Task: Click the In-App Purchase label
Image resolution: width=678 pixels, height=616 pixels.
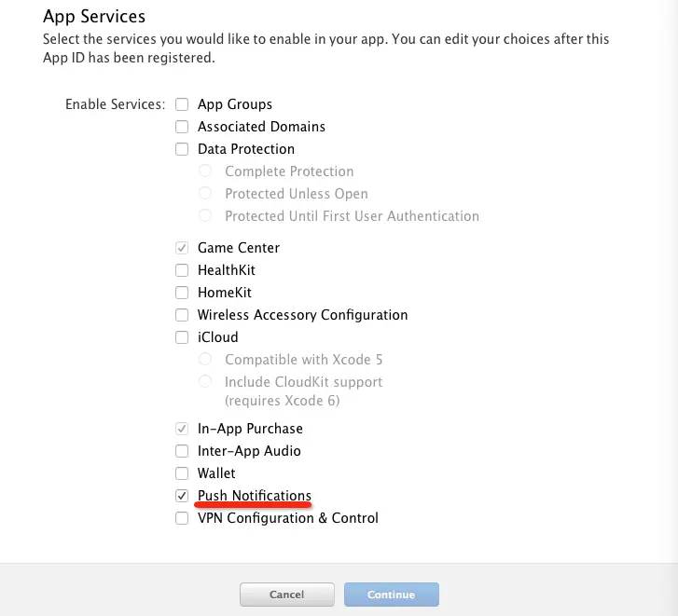Action: 250,429
